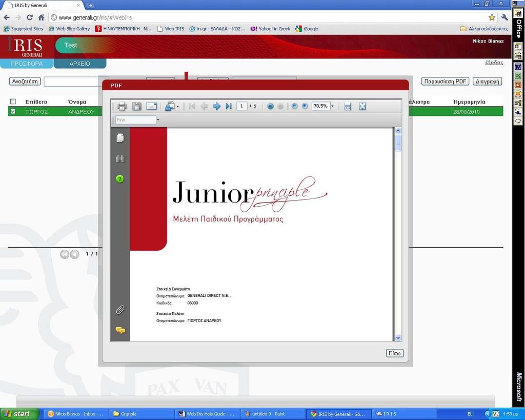Go back in the browser
The height and width of the screenshot is (420, 525).
tap(7, 17)
